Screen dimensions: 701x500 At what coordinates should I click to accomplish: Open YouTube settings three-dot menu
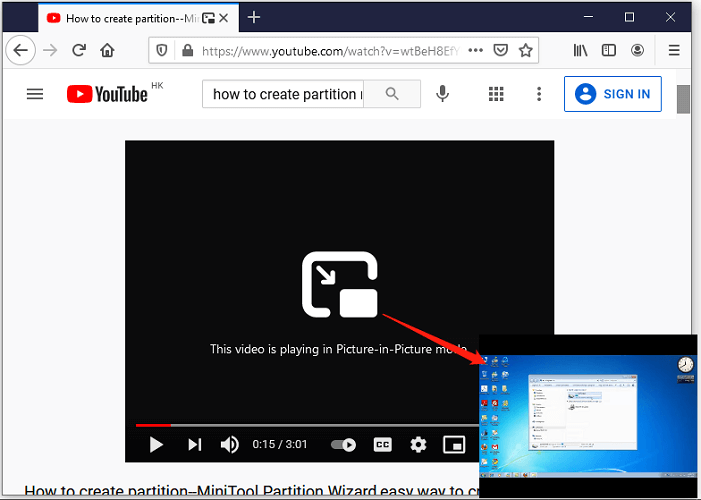click(x=539, y=94)
